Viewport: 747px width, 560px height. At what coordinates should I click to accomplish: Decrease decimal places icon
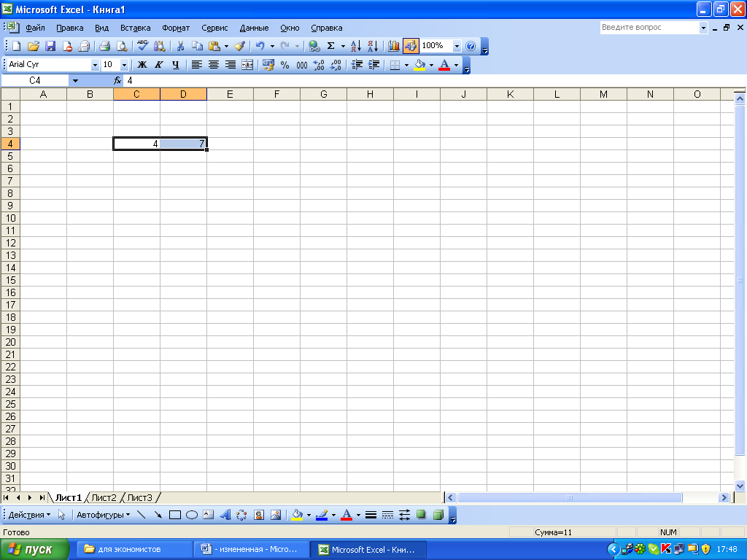click(336, 65)
